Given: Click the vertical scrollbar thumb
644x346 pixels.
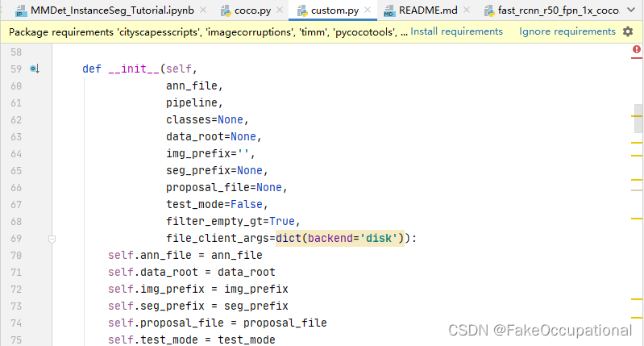Looking at the screenshot, I should tap(638, 119).
